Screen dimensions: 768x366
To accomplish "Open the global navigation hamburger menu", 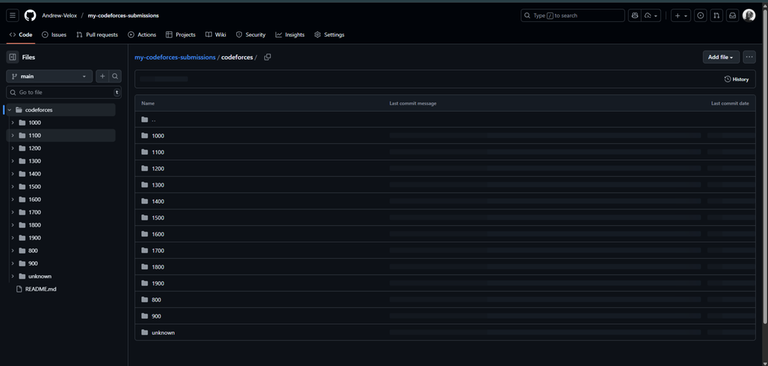I will [13, 16].
